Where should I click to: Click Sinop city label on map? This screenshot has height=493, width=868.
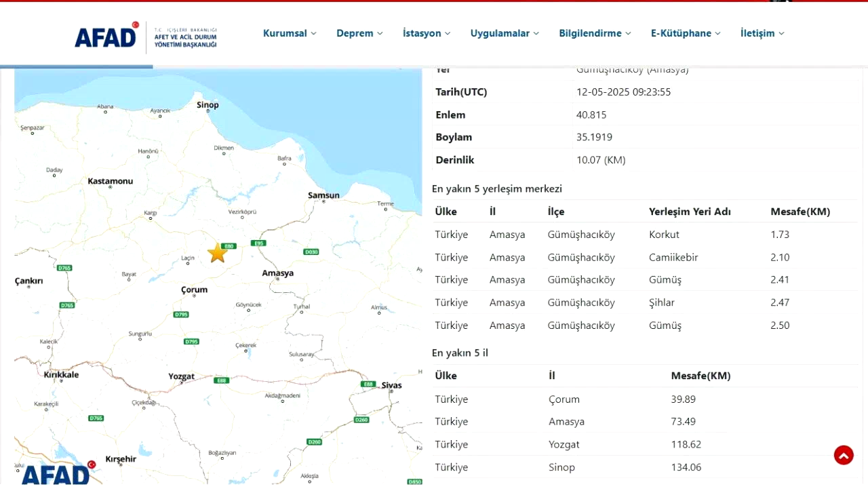(208, 104)
